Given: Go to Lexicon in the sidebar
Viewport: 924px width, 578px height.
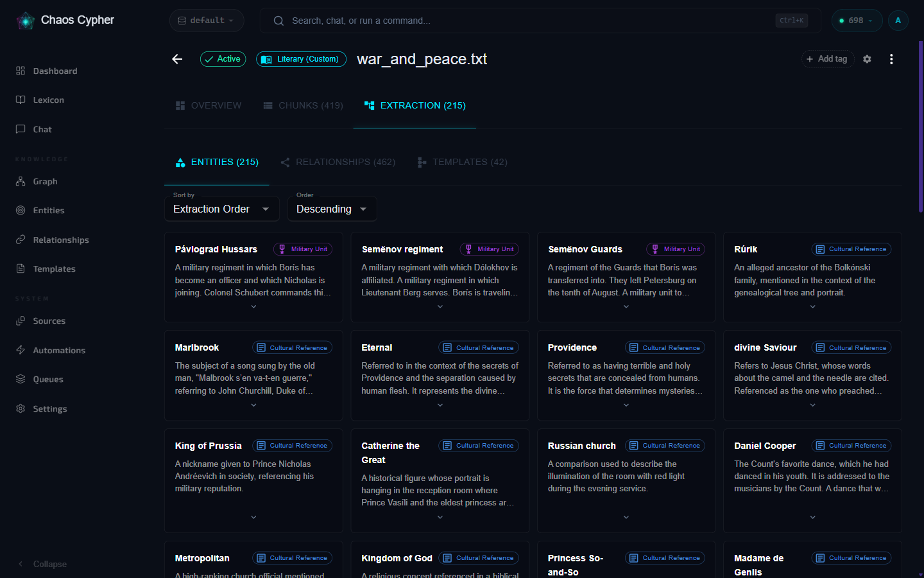Looking at the screenshot, I should click(x=48, y=100).
